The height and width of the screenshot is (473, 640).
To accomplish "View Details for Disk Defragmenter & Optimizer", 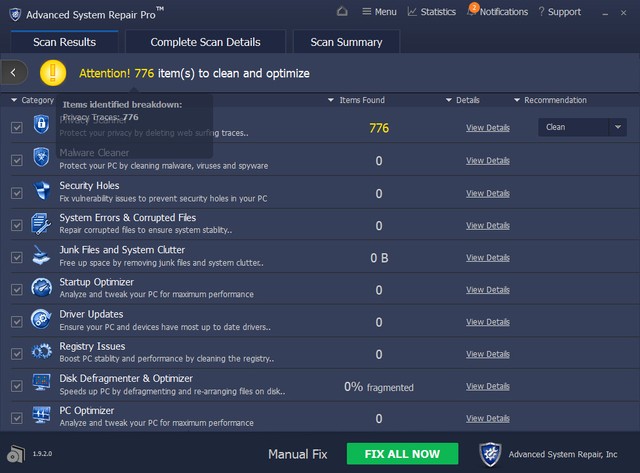I will (x=488, y=386).
